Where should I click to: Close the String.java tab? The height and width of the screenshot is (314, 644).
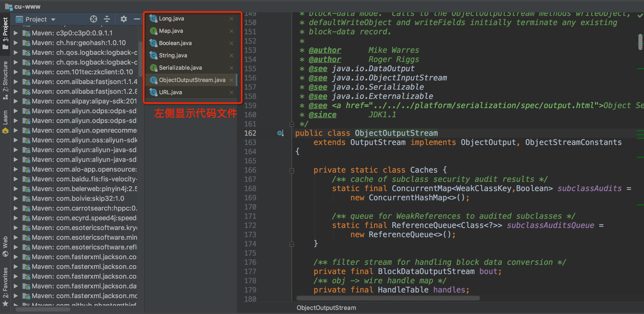[231, 55]
